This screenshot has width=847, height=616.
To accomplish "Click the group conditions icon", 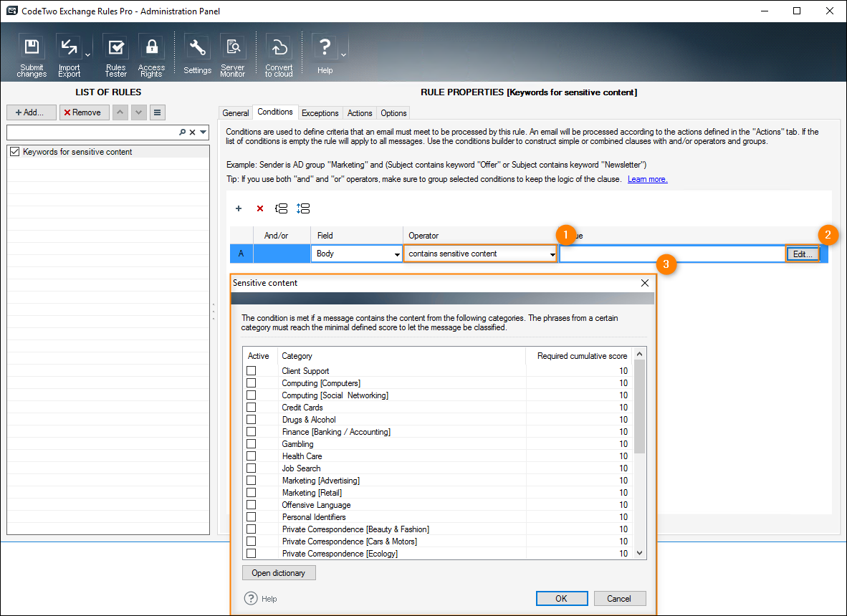I will pyautogui.click(x=281, y=208).
